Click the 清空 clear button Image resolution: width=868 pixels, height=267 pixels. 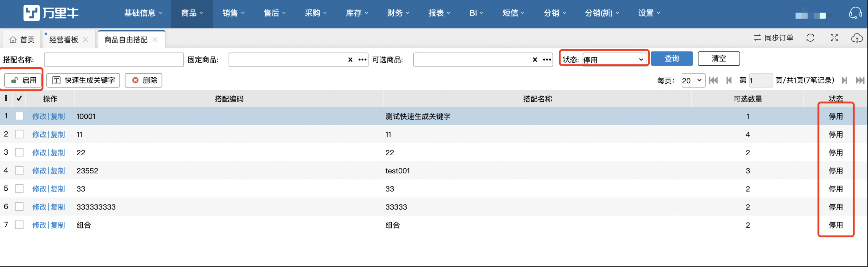click(x=719, y=59)
